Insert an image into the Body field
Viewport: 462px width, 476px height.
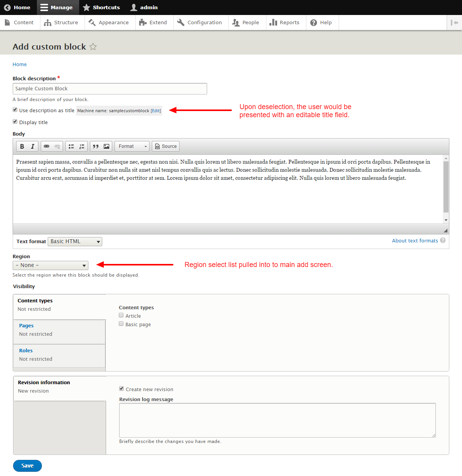click(106, 146)
